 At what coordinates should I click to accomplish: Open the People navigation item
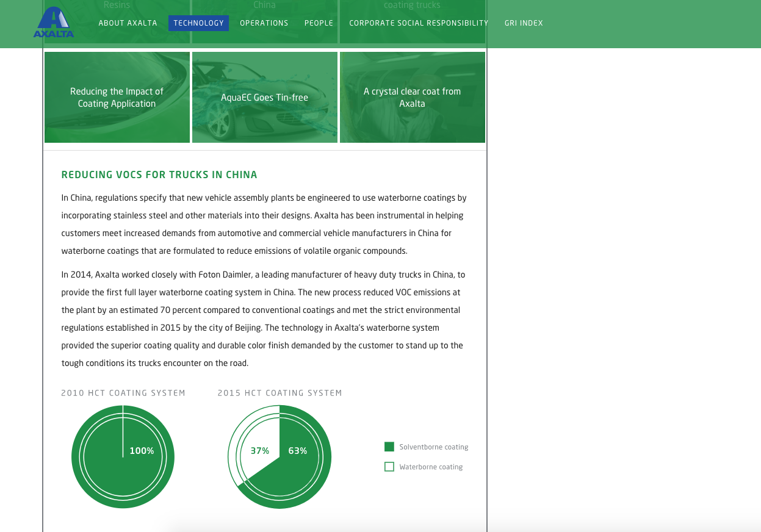319,23
